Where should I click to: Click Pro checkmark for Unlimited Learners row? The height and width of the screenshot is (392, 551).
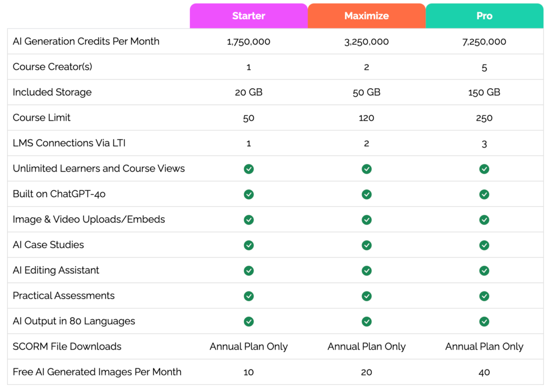484,169
